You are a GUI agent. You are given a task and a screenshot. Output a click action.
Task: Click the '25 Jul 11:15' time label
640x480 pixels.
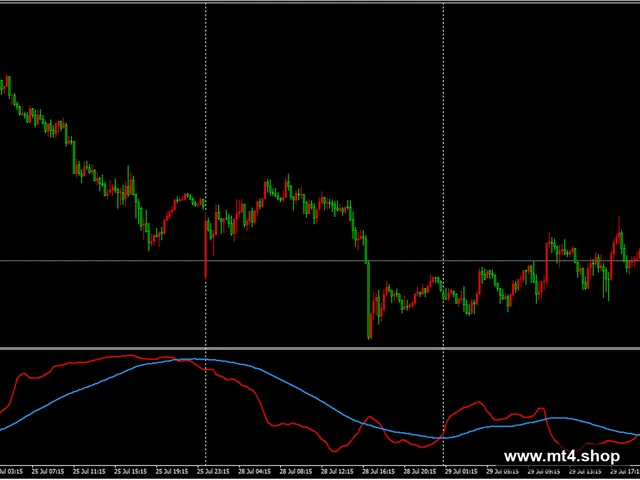tap(89, 471)
